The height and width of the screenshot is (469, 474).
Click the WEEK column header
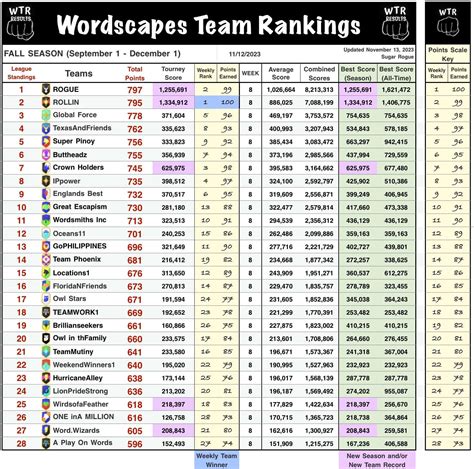[250, 73]
